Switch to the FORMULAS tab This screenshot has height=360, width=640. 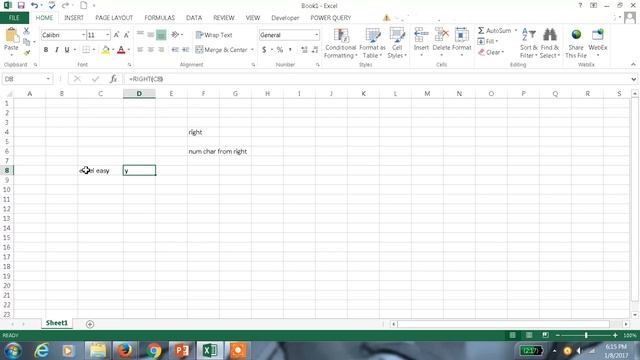coord(160,18)
